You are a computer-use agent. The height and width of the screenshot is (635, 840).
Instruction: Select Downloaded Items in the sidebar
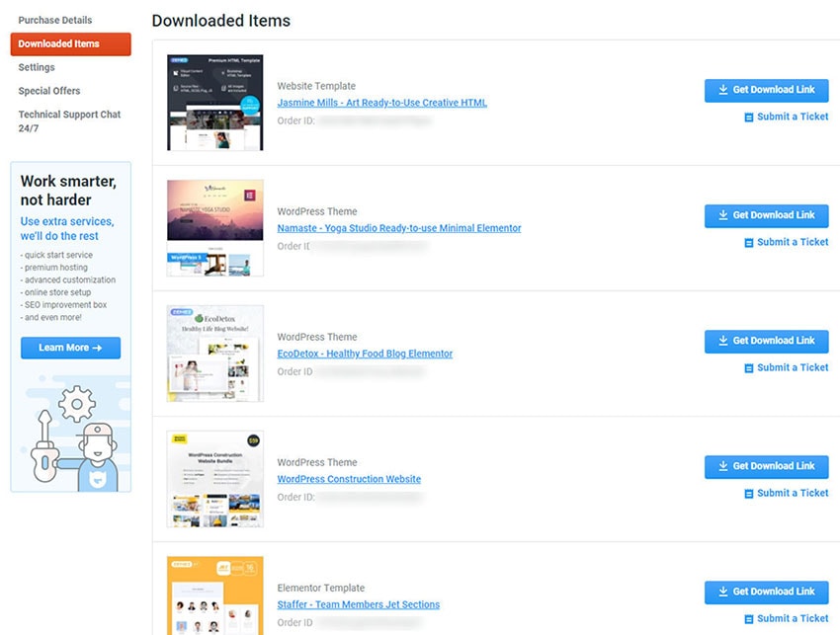71,43
